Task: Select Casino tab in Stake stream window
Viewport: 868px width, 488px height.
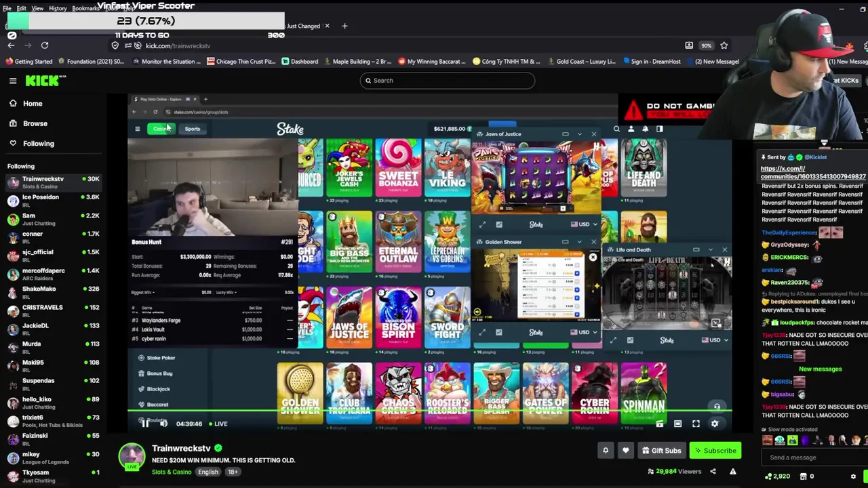Action: [161, 129]
